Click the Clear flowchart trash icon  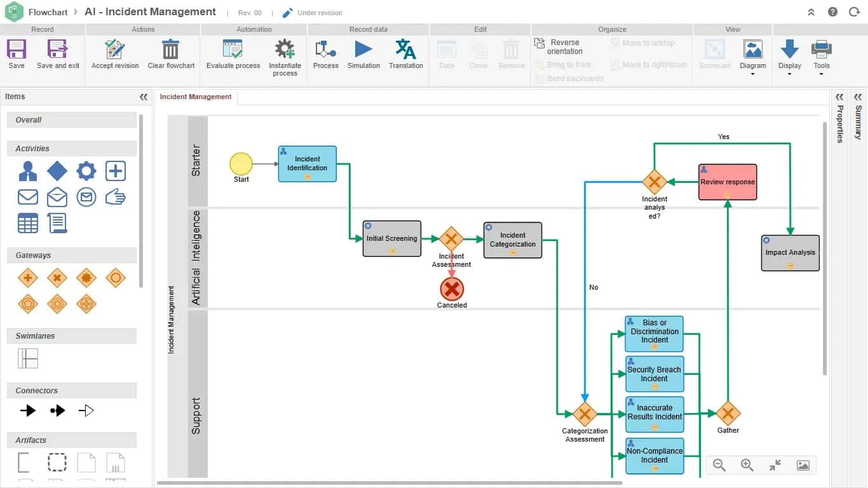(171, 50)
